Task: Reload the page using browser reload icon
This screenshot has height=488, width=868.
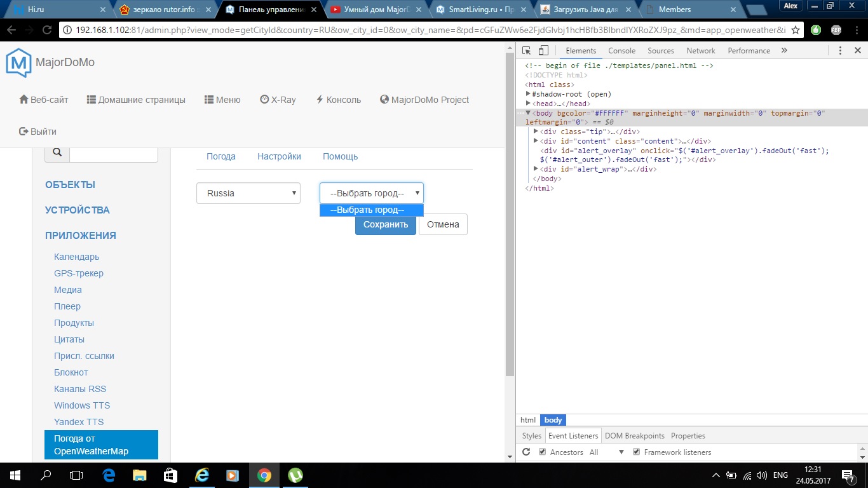Action: [x=46, y=30]
